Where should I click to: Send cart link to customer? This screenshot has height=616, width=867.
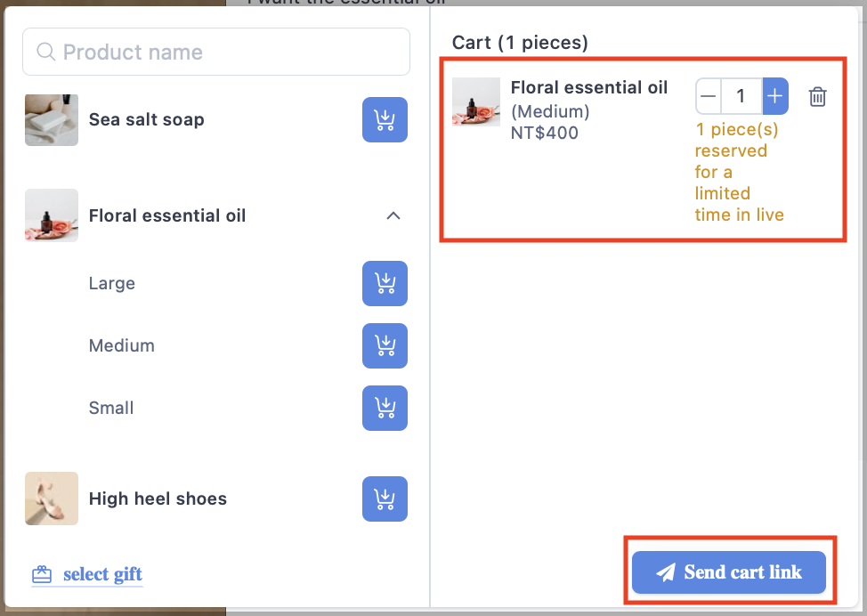[729, 572]
